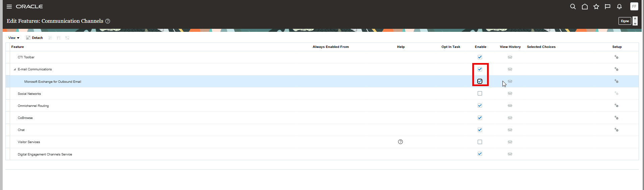Open the Done button dropdown arrows
Screen dimensions: 644x190
pyautogui.click(x=635, y=21)
